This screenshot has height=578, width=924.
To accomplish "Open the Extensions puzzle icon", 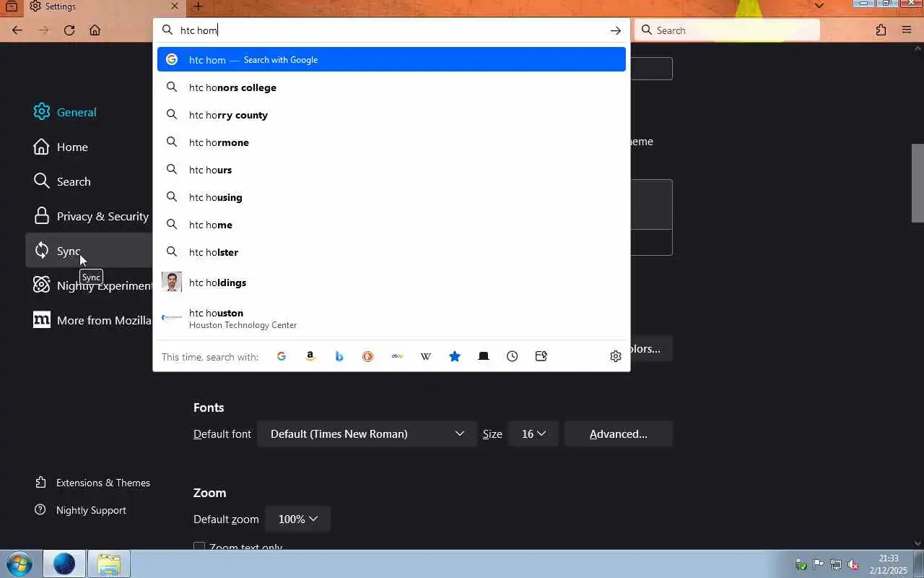I will (x=881, y=30).
